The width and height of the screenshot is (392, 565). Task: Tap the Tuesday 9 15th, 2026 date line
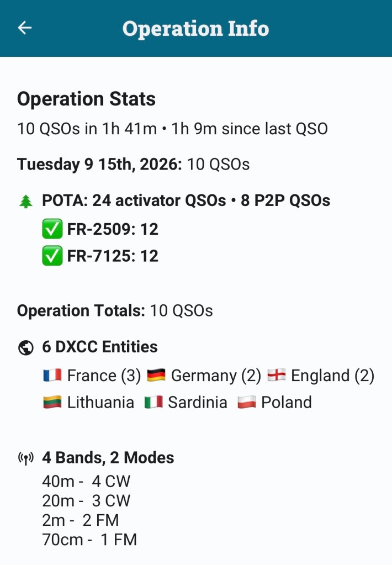(x=133, y=165)
